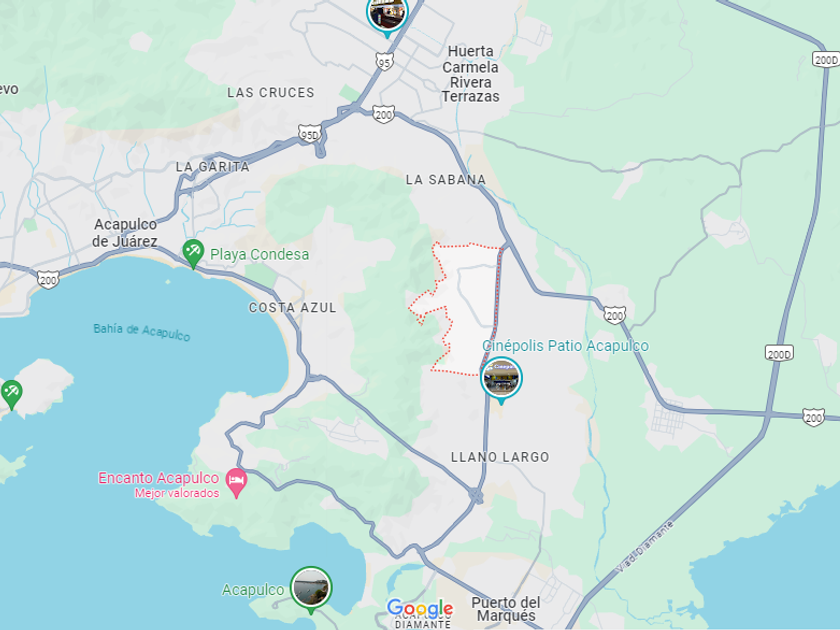
Task: Click the 200D shield in upper right
Action: coord(825,59)
